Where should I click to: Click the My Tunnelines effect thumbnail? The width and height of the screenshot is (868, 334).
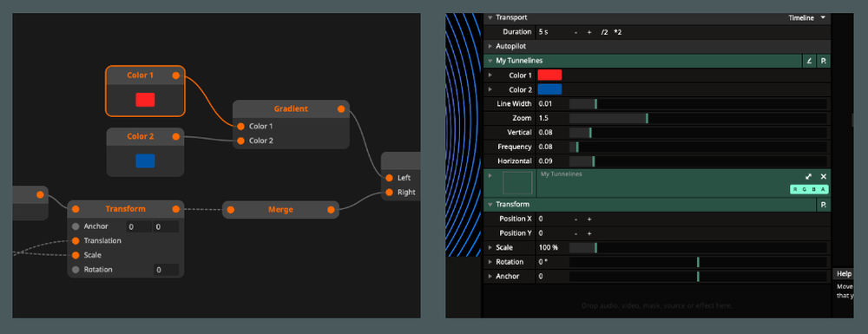pyautogui.click(x=517, y=183)
